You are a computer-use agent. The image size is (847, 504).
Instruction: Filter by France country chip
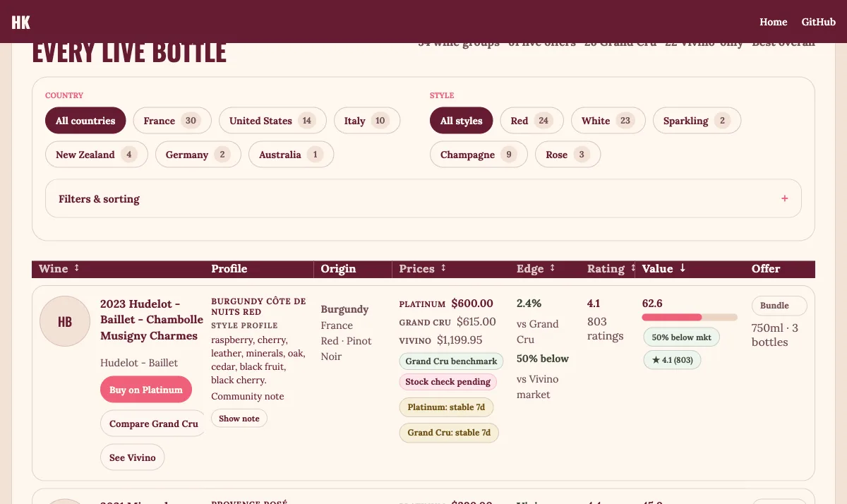pos(172,121)
